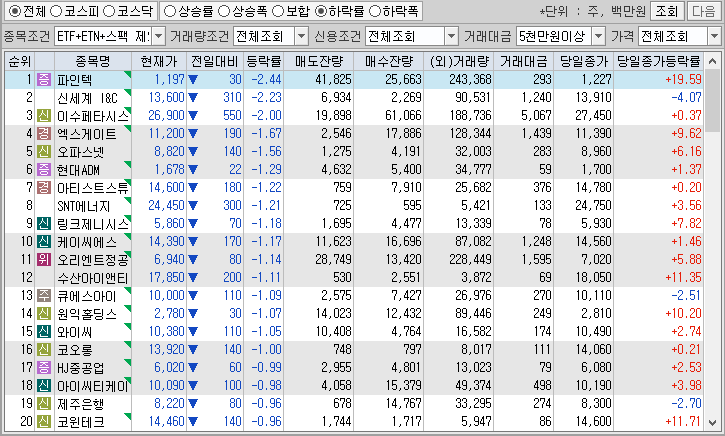Click the 13,600 current price cell
725x436 pixels.
pos(166,98)
